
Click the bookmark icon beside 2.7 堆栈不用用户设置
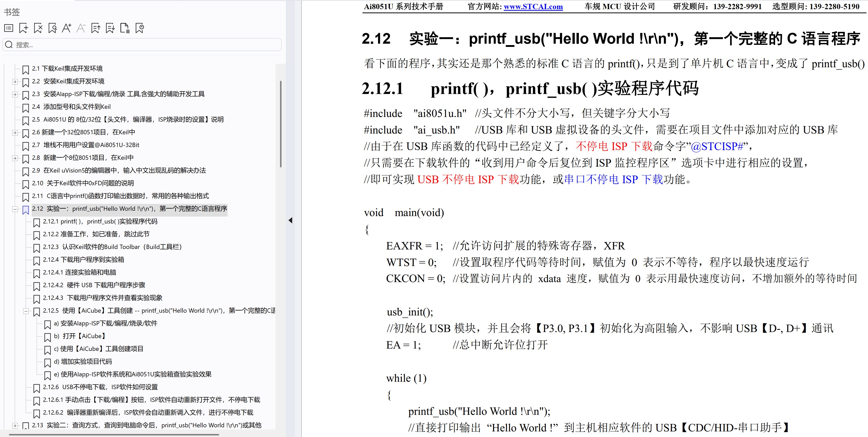click(x=26, y=146)
